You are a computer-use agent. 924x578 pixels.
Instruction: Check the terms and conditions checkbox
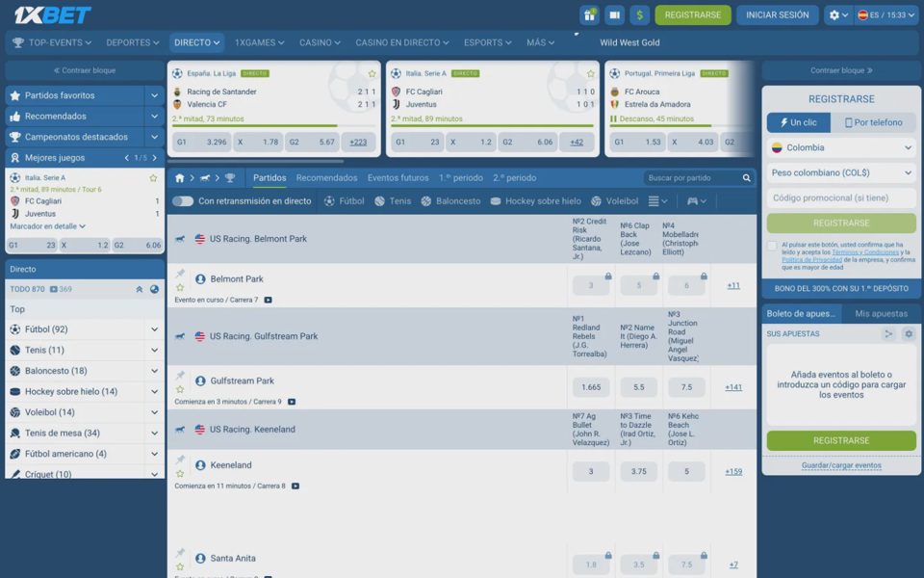[x=772, y=246]
